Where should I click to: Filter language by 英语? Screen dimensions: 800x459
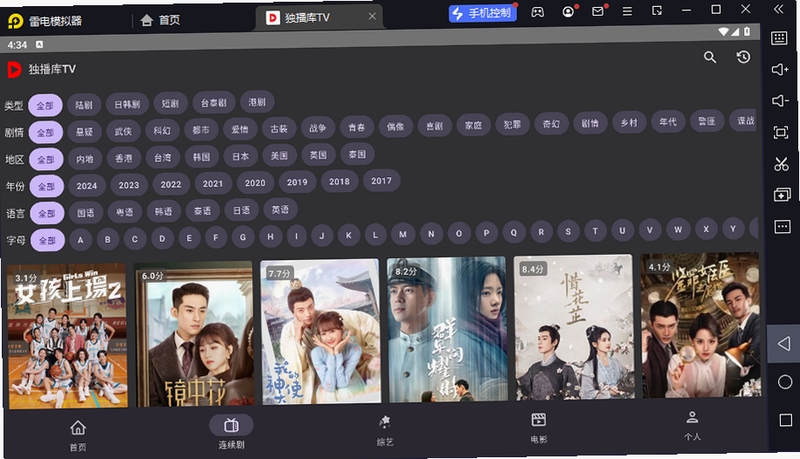pyautogui.click(x=280, y=209)
